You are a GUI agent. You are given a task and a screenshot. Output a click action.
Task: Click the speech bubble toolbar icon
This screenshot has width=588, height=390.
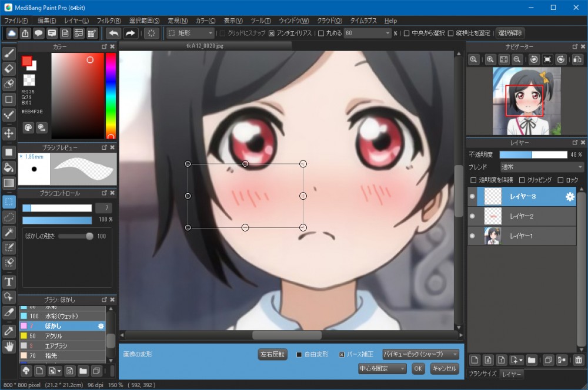click(x=39, y=33)
